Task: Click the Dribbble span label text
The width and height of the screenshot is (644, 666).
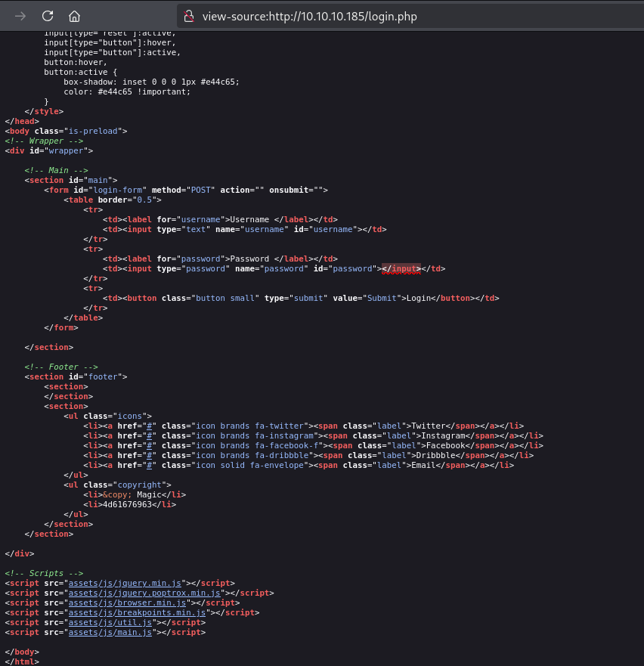Action: click(435, 455)
